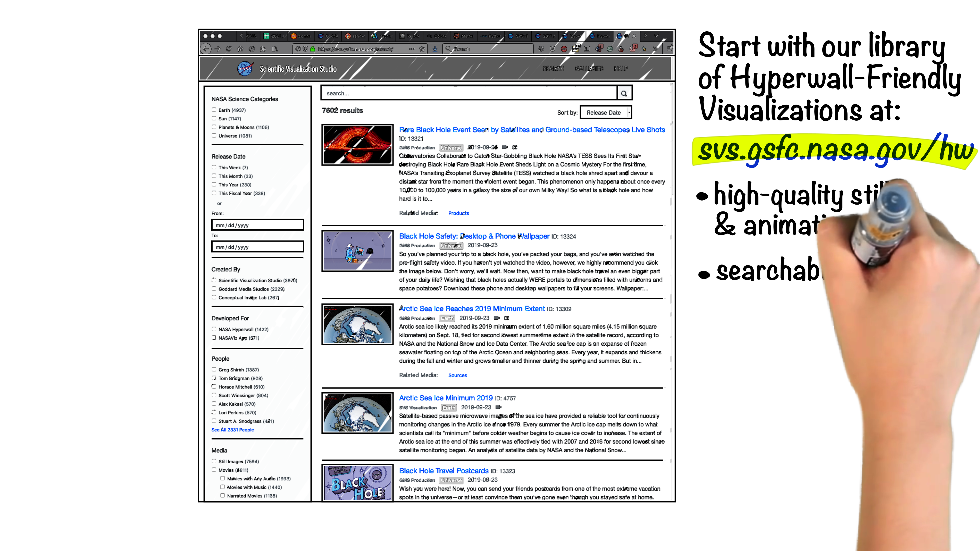Switch to the Python browser tab
Image resolution: width=980 pixels, height=551 pixels.
coord(491,36)
